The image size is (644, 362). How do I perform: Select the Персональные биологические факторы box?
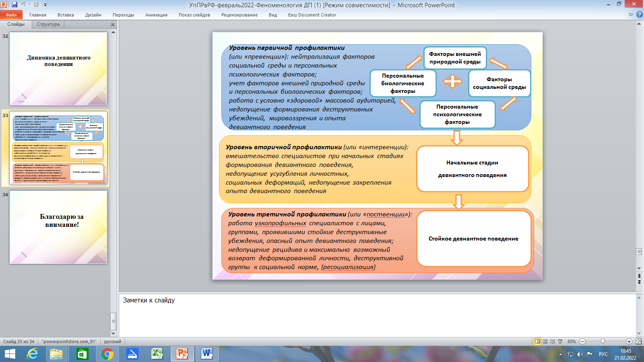click(403, 83)
